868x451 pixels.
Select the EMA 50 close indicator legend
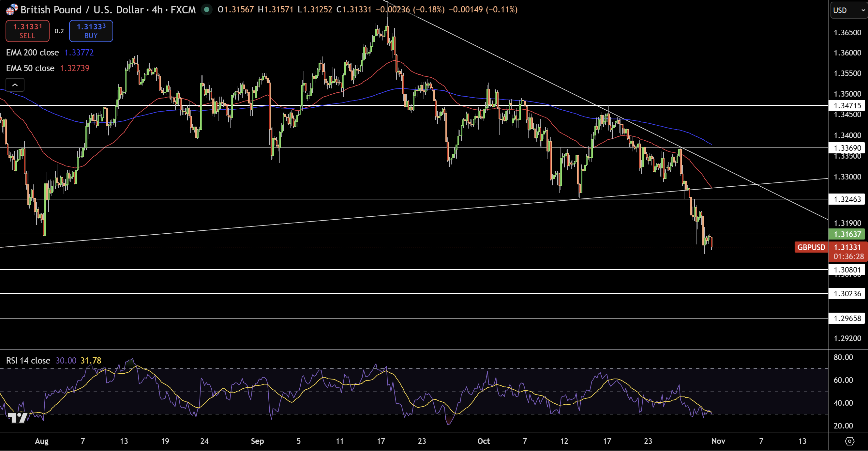point(30,68)
